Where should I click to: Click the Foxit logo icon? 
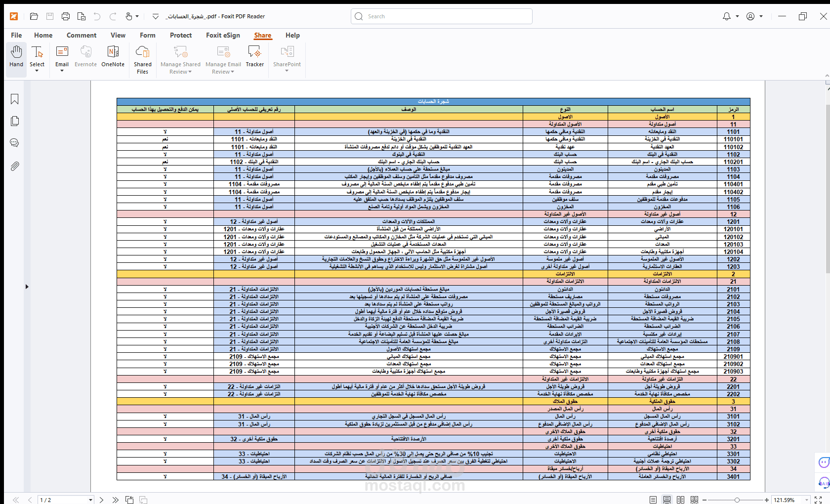(14, 16)
